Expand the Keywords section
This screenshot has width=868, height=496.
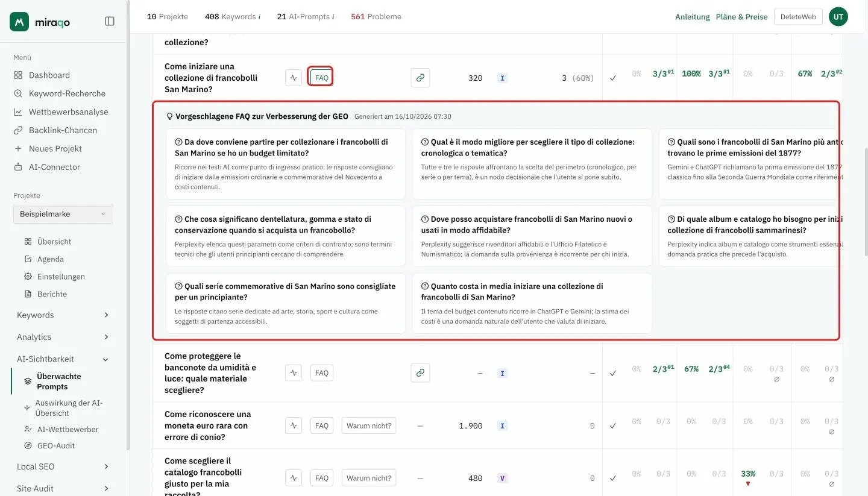click(63, 315)
